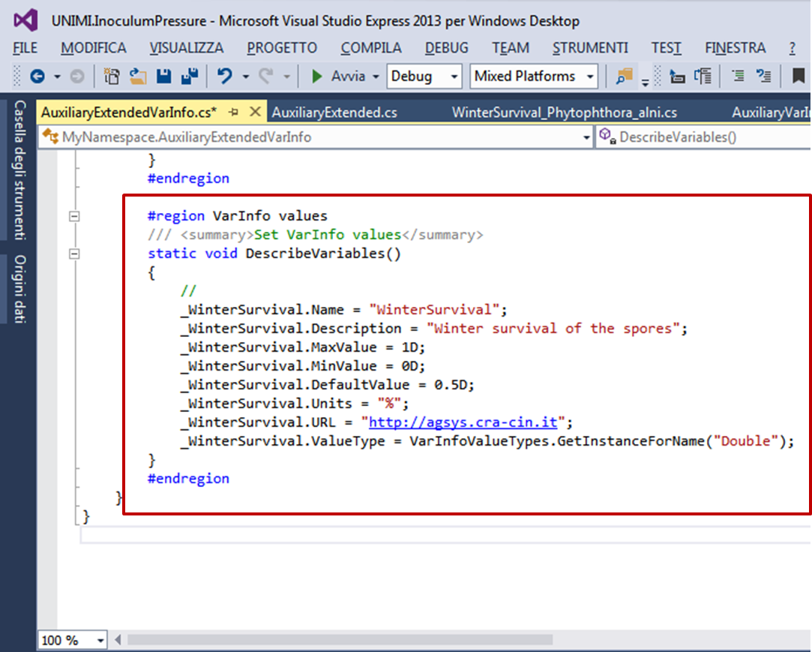The image size is (812, 652).
Task: Open the navigate backward history dropdown
Action: (58, 77)
